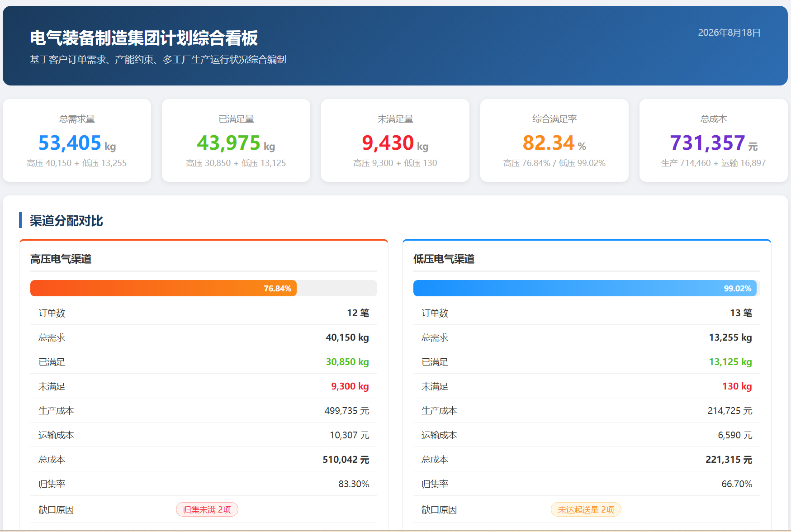Click the 低压电气渠道 panel heading
791x532 pixels.
[x=444, y=259]
